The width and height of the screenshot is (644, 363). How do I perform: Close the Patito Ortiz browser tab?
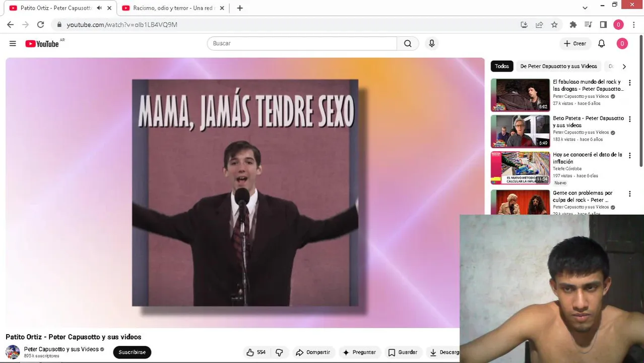coord(109,8)
